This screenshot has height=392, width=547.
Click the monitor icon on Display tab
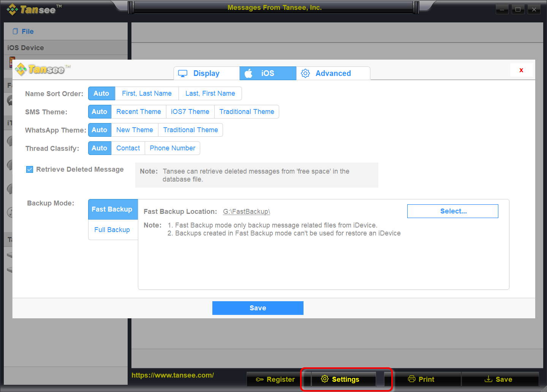click(x=183, y=73)
